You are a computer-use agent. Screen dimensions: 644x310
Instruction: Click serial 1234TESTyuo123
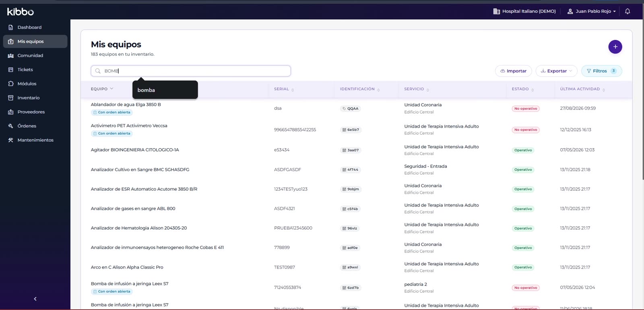click(291, 189)
